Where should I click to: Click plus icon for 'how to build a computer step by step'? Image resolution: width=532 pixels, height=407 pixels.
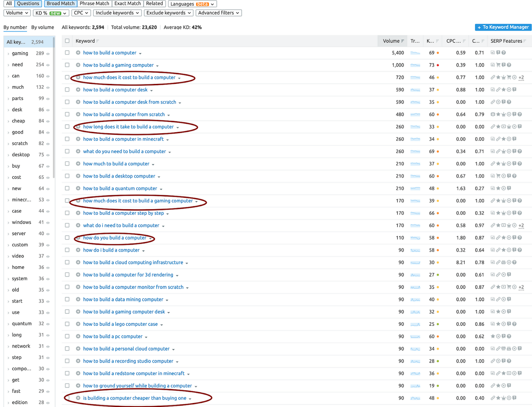(78, 213)
